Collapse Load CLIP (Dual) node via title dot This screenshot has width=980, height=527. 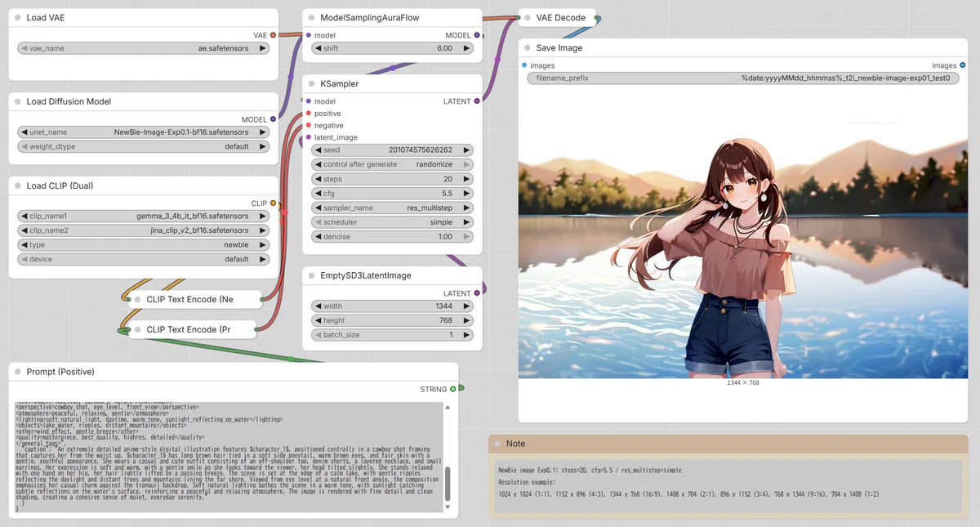coord(17,185)
